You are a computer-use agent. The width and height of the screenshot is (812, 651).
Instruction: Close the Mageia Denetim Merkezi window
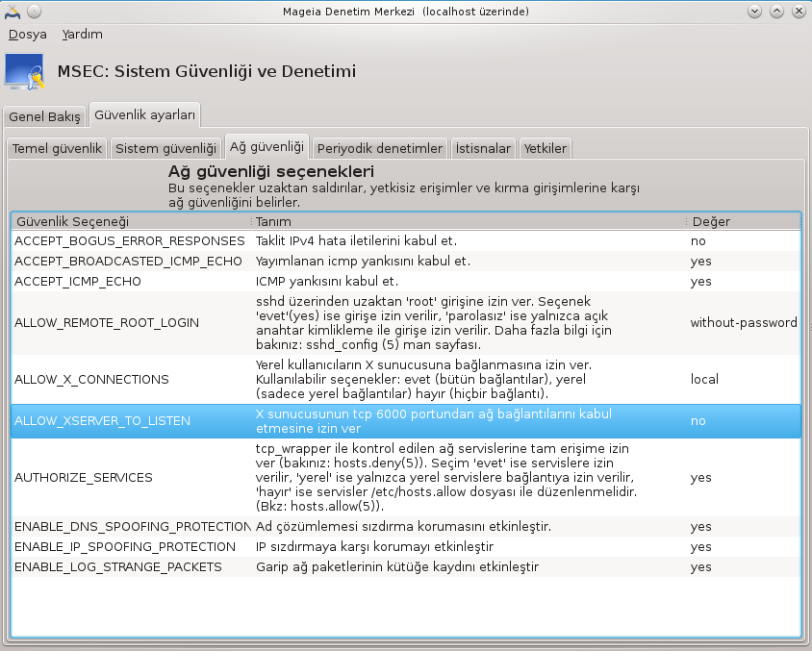coord(799,12)
